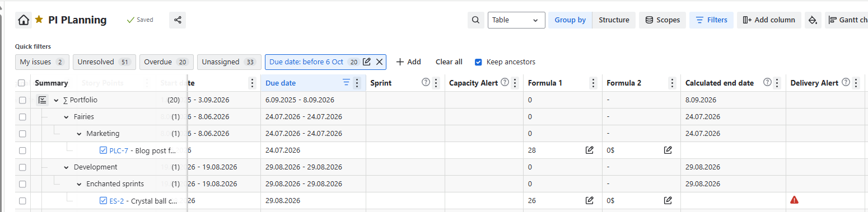The image size is (868, 212).
Task: Collapse the Development group
Action: coord(67,167)
